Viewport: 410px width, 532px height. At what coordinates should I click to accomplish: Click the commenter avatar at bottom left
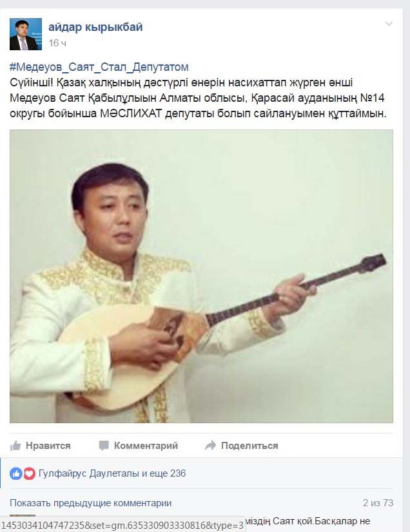click(x=23, y=517)
